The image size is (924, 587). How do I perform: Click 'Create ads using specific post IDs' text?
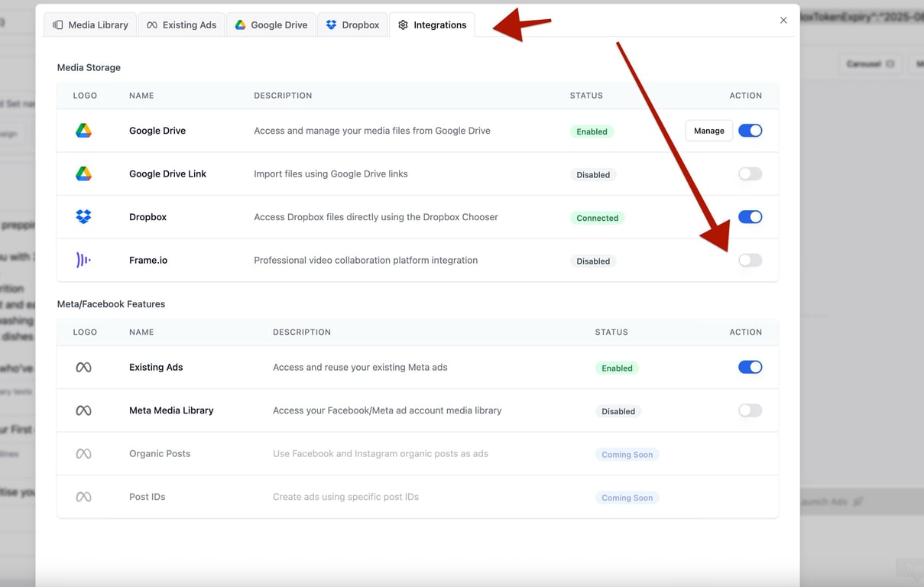coord(345,497)
